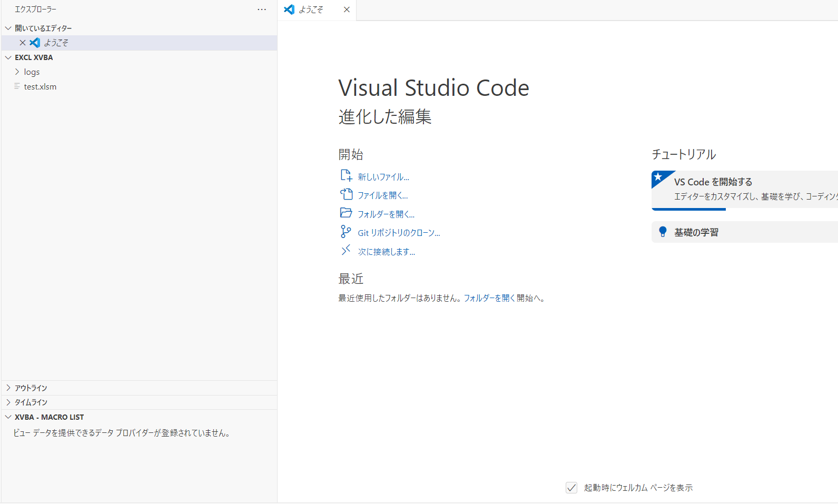Expand the logs folder
Screen dimensions: 838x504
pos(17,72)
